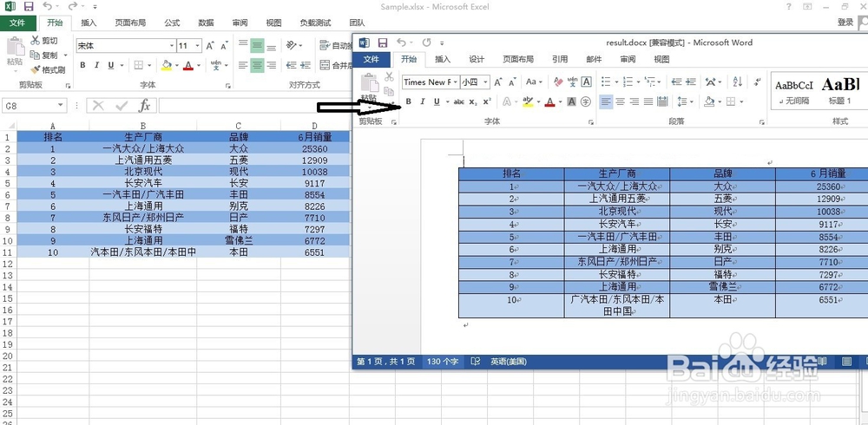Open Excel's 负载测试 tab

(x=316, y=23)
